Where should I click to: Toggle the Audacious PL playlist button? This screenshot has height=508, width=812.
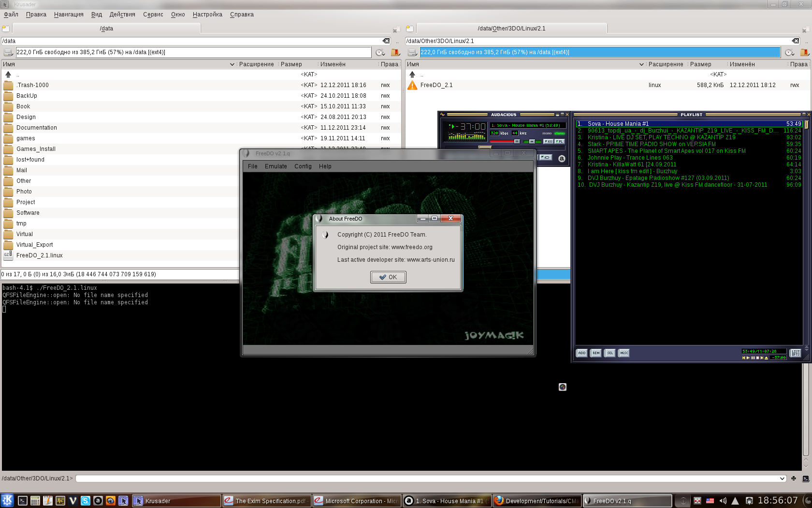[x=559, y=141]
